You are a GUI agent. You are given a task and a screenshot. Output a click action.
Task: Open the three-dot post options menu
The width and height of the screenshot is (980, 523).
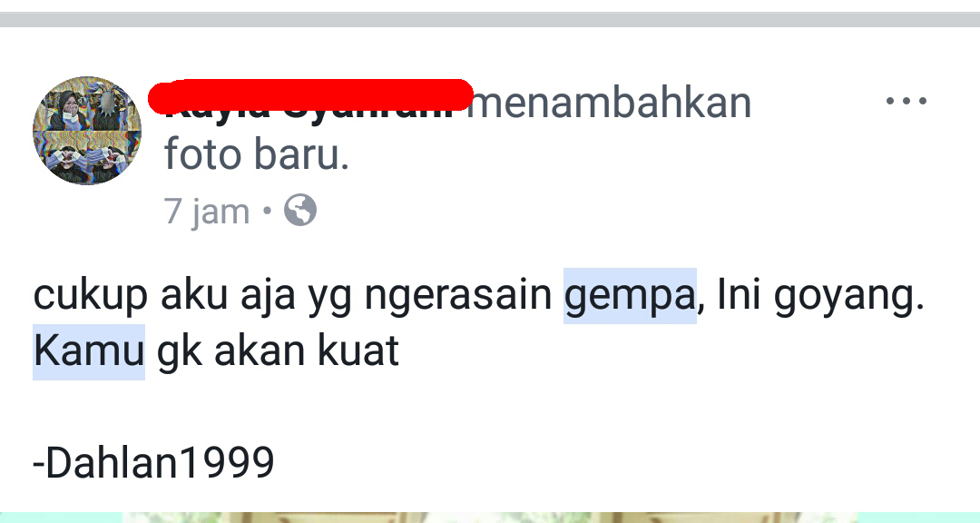(906, 101)
